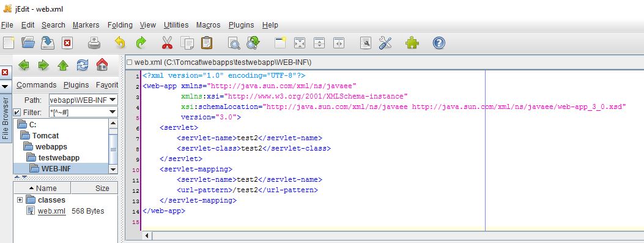Go back in file browser
The width and height of the screenshot is (644, 243).
[24, 64]
